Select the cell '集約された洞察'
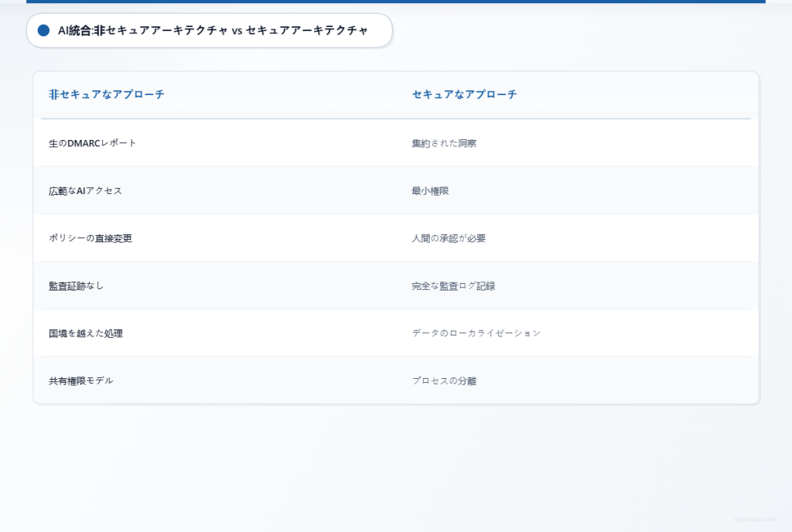Screen dimensions: 792x532 444,143
